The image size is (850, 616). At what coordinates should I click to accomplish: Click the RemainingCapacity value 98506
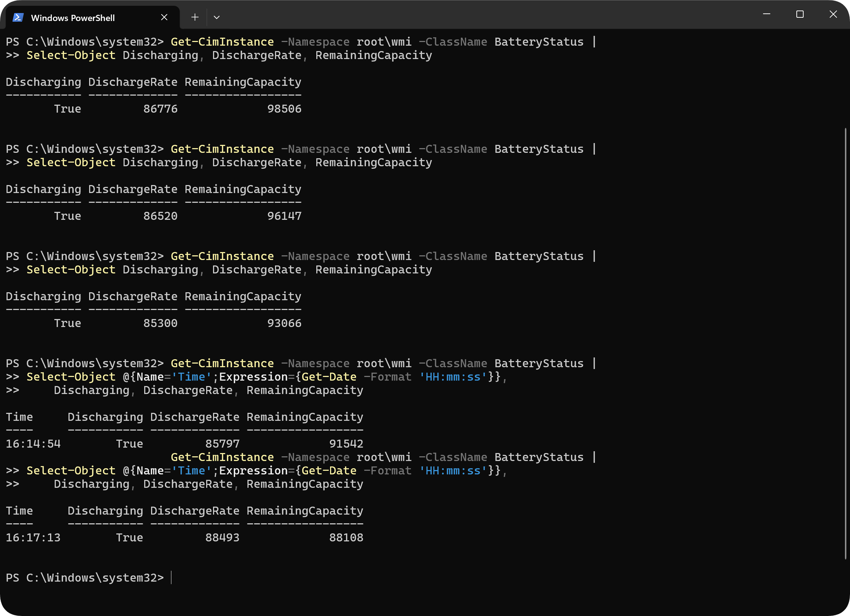coord(284,109)
